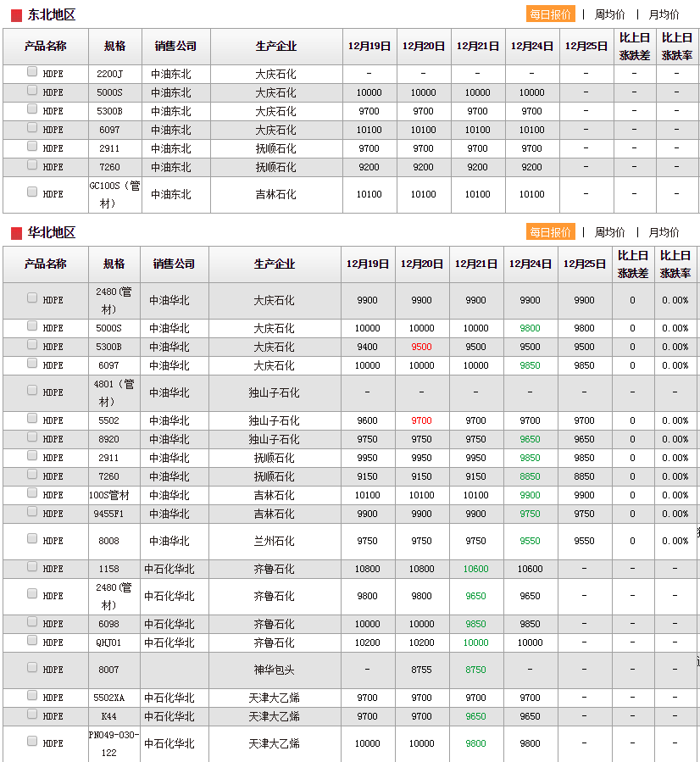Click red 9500 price in 5300B row
The image size is (700, 762).
click(422, 347)
